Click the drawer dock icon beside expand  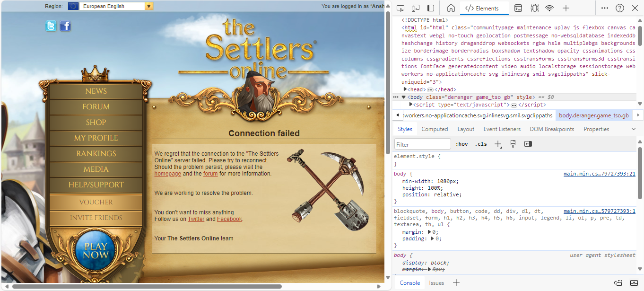click(618, 283)
